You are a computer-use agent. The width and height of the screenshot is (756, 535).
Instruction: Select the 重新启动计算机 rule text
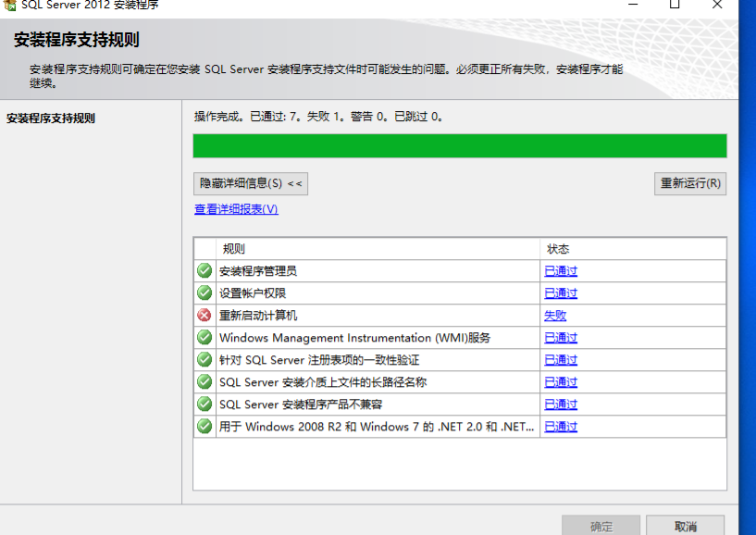tap(258, 316)
